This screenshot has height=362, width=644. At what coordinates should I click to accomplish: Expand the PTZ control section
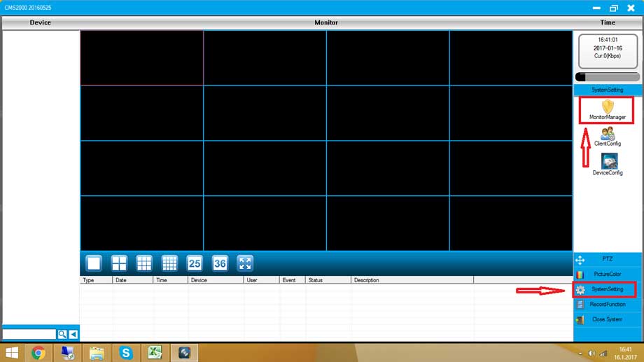[606, 259]
